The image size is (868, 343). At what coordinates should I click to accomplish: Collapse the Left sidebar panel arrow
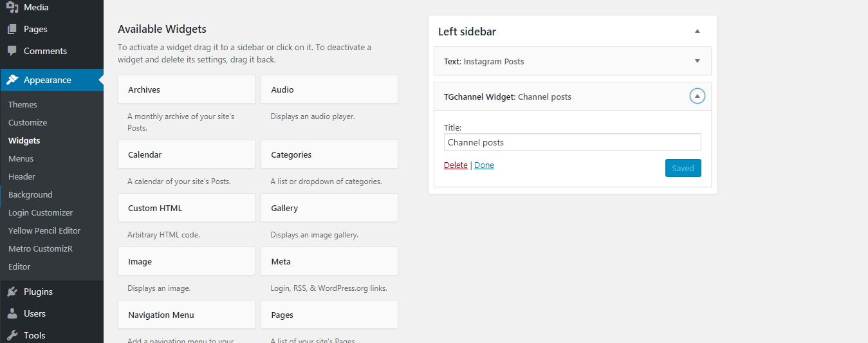click(697, 32)
